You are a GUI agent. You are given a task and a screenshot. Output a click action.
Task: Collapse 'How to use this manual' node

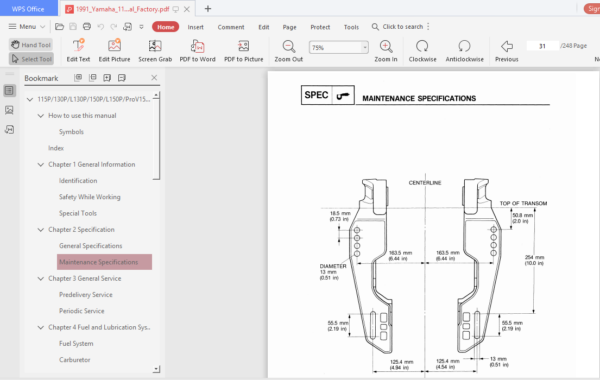(x=41, y=116)
